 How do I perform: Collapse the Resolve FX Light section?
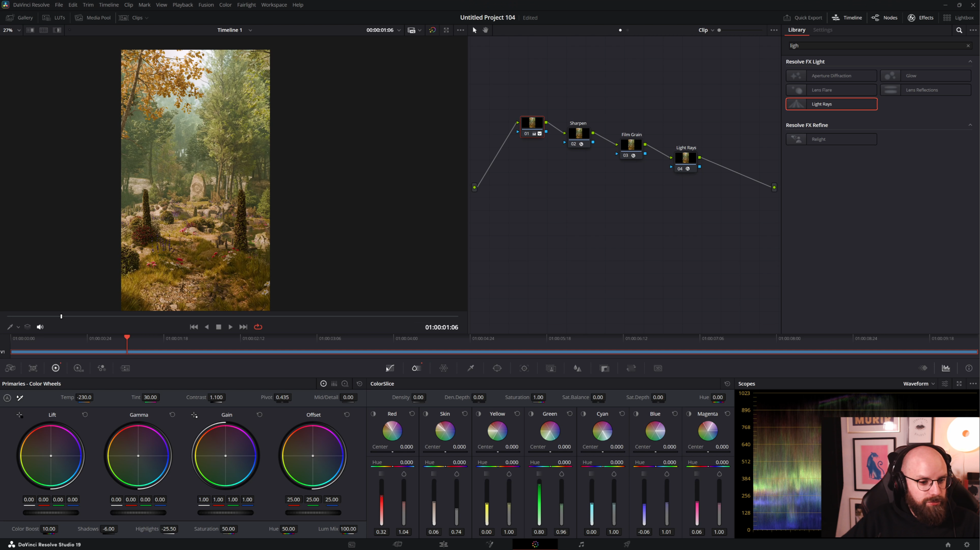tap(970, 62)
